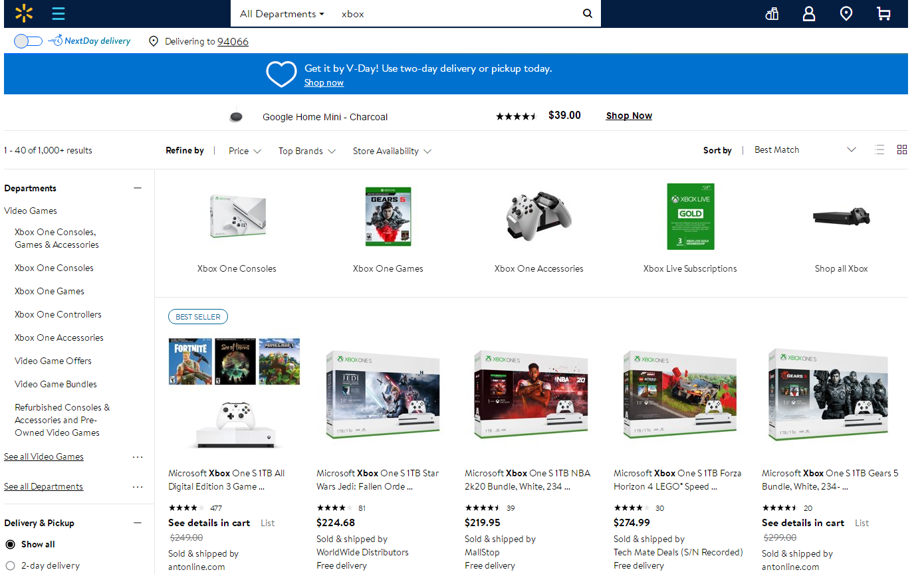This screenshot has width=924, height=574.
Task: Collapse the Departments section
Action: pyautogui.click(x=138, y=188)
